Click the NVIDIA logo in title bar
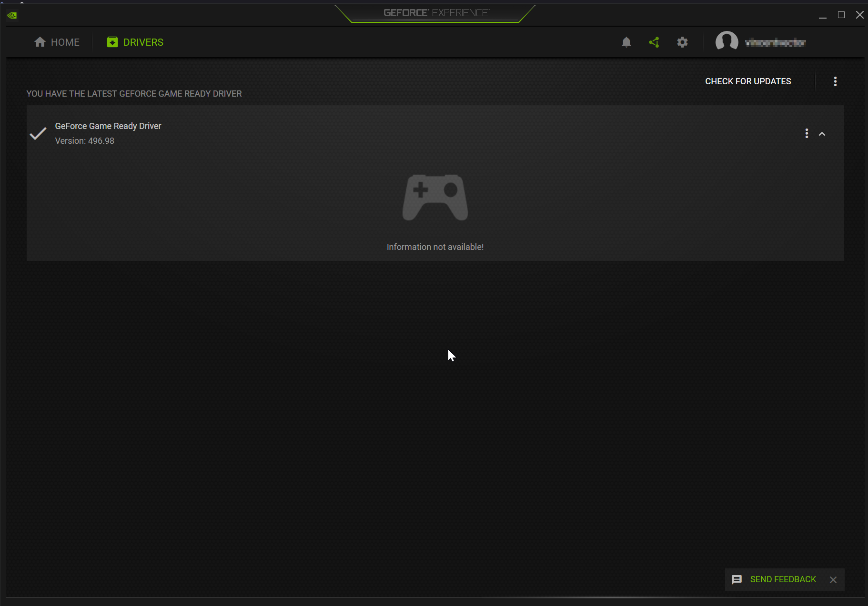This screenshot has height=606, width=868. point(12,15)
